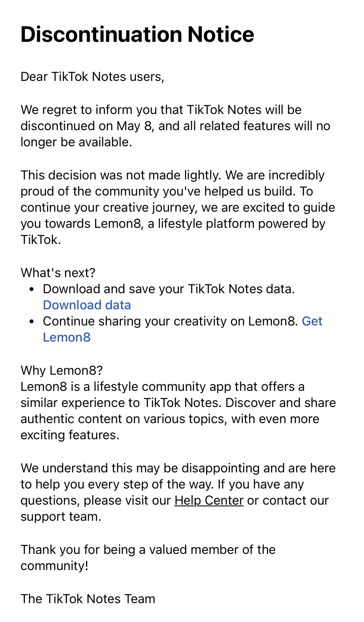Click the "support team." text
This screenshot has width=364, height=622.
61,517
